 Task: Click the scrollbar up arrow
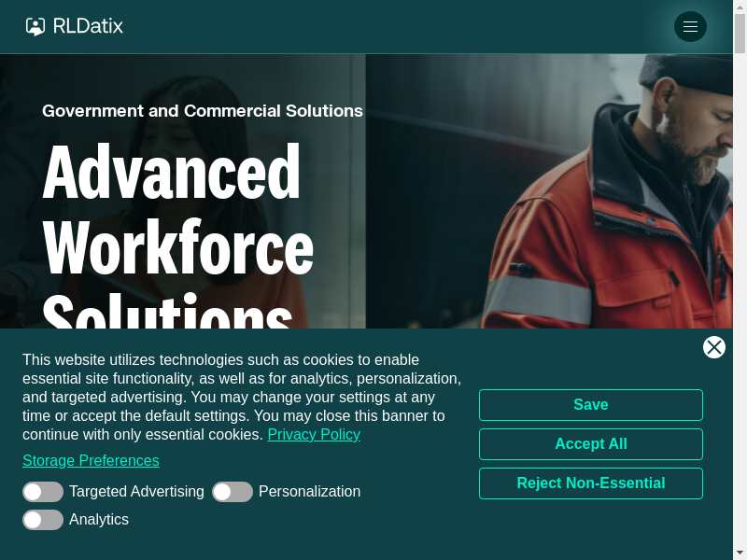[740, 7]
